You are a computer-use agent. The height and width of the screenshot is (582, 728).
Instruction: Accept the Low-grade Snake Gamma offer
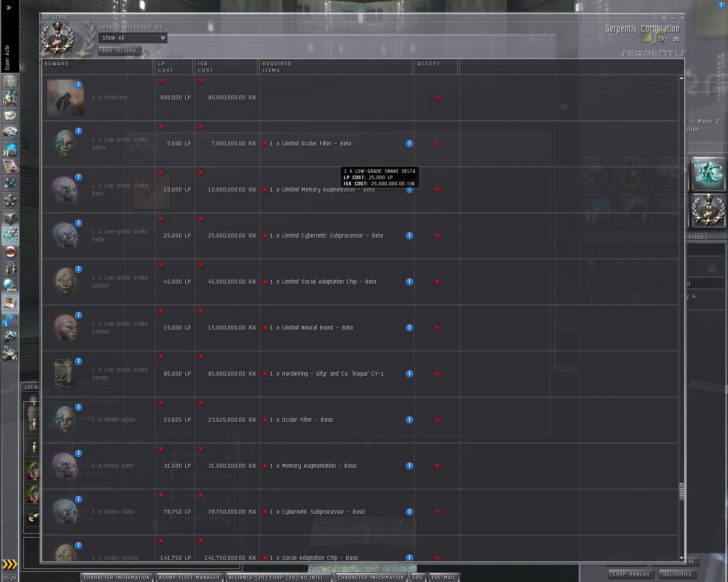(x=437, y=328)
